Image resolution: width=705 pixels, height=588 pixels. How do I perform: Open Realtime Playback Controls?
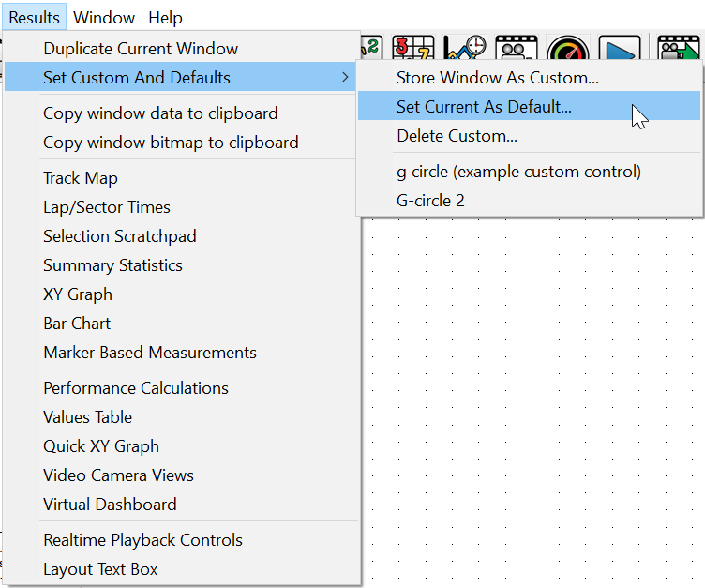point(142,540)
